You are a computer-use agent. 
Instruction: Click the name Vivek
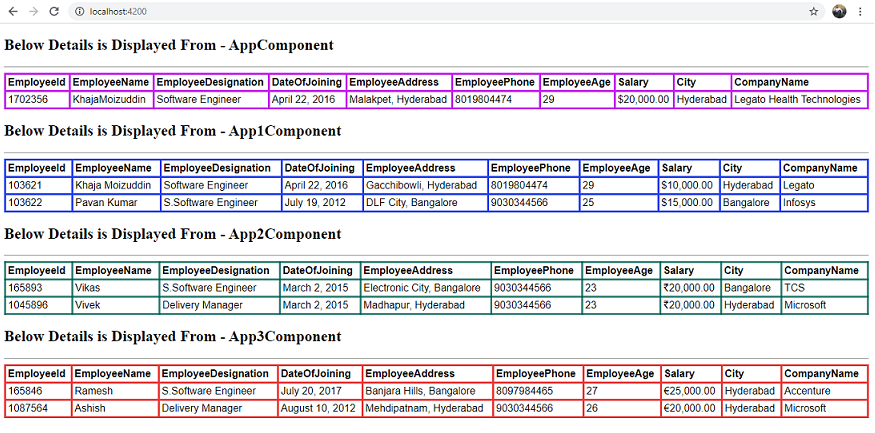tap(88, 305)
